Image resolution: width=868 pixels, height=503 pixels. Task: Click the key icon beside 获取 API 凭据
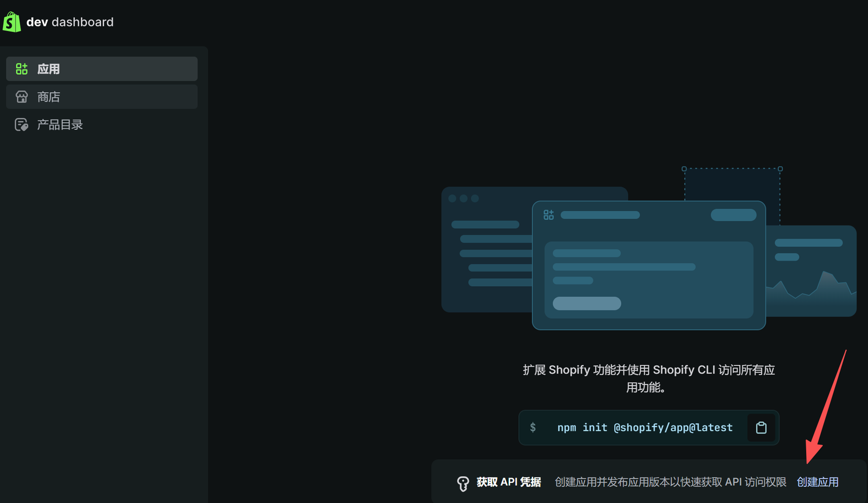[x=463, y=483]
